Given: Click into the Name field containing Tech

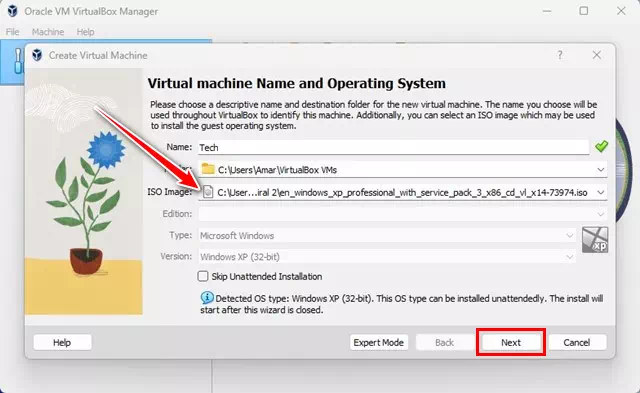Looking at the screenshot, I should [x=393, y=147].
